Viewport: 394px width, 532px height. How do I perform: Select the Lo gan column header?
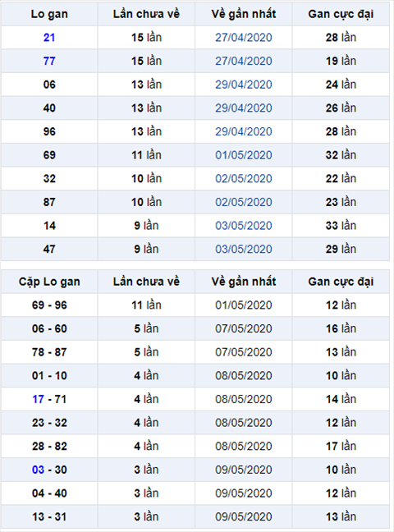coord(49,14)
